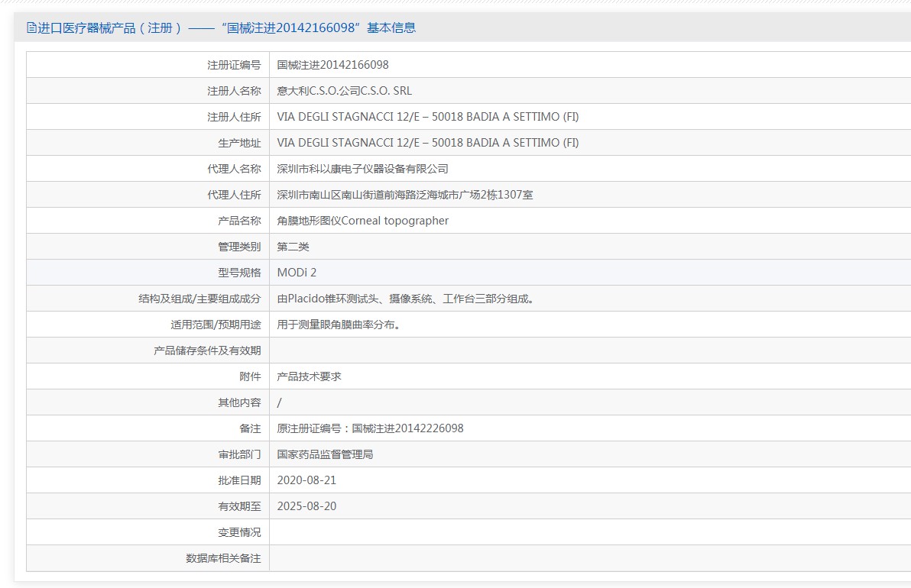Select the slash value in 其他内容 row
The height and width of the screenshot is (588, 911).
pyautogui.click(x=280, y=403)
